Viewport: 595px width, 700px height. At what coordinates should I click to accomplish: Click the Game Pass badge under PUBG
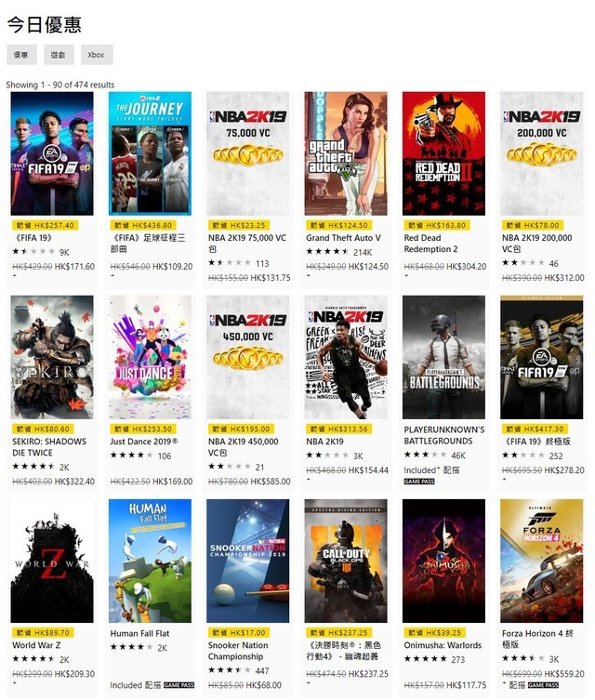pyautogui.click(x=419, y=482)
